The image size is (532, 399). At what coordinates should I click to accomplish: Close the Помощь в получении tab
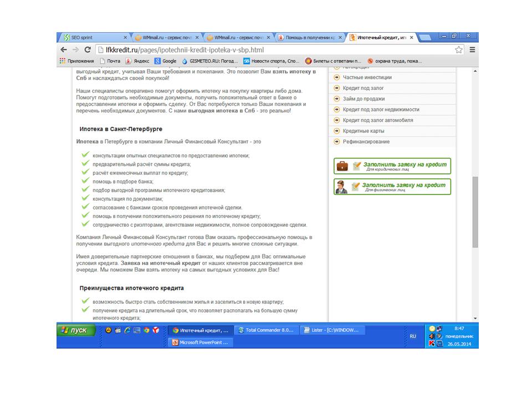tap(340, 38)
